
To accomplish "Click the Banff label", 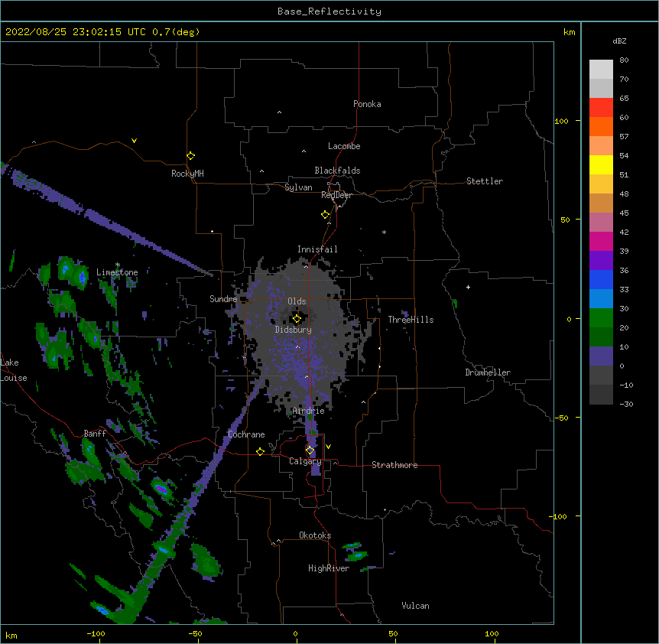I will (95, 434).
